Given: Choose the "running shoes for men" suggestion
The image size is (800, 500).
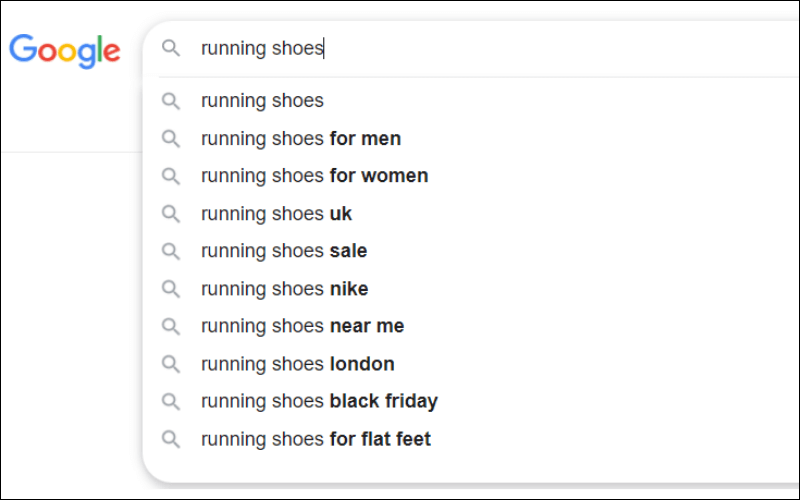Looking at the screenshot, I should 300,138.
